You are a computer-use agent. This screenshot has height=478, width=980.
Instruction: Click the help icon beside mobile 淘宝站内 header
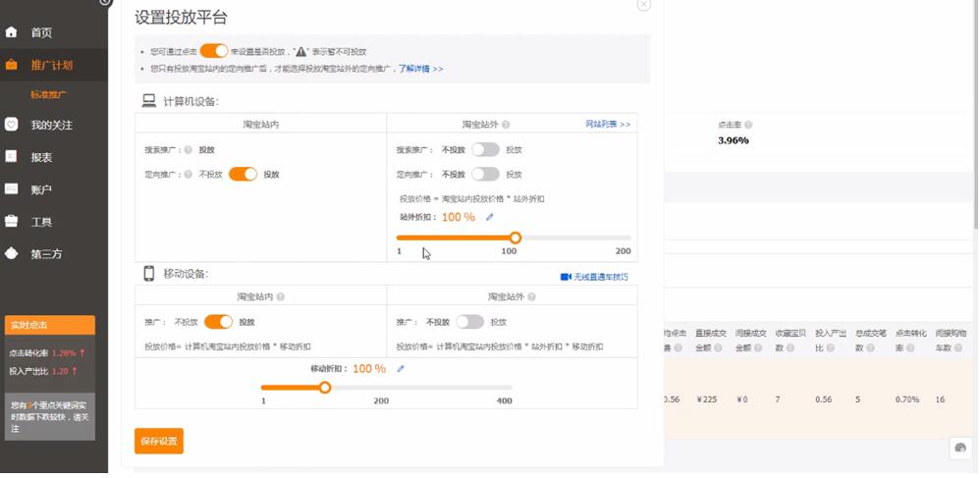(281, 296)
